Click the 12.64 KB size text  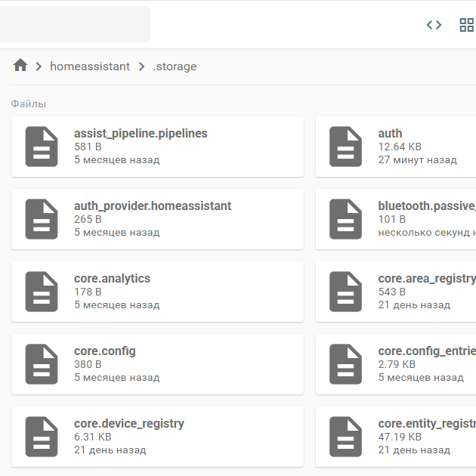coord(400,147)
